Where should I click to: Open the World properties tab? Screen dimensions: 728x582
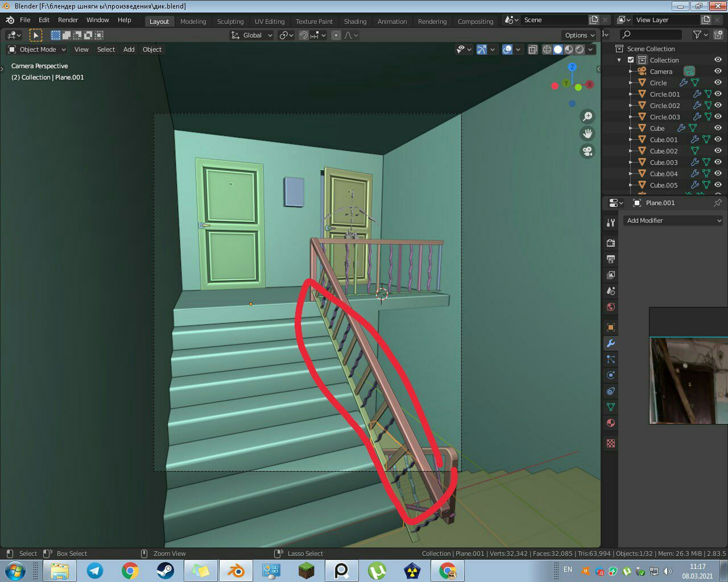(x=610, y=307)
